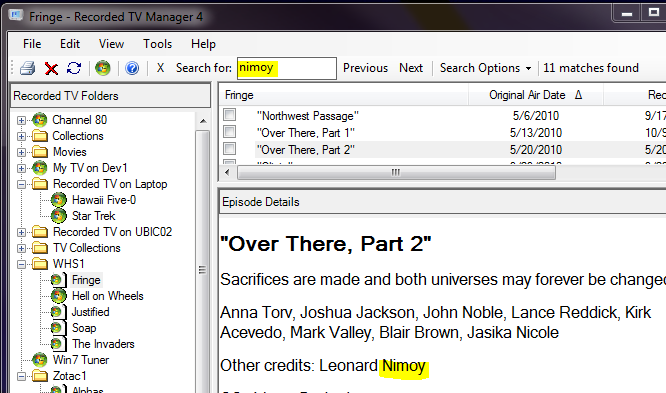Screen dimensions: 666x393
Task: Select the Hell on Wheels series icon
Action: [59, 296]
